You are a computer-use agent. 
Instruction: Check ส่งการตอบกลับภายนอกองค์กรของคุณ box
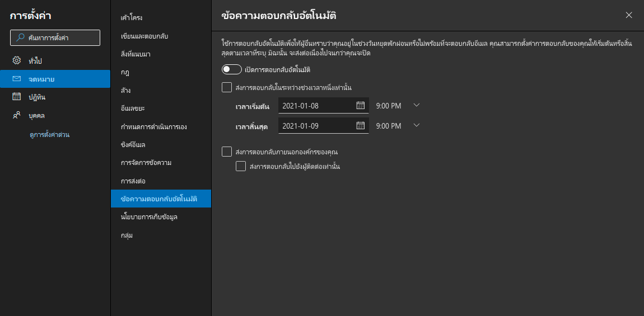tap(227, 152)
